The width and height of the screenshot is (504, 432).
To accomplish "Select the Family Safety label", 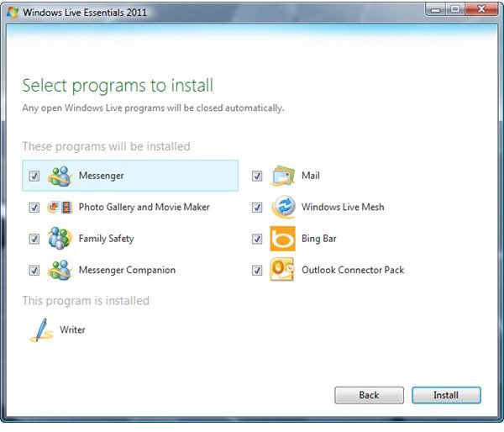I will (x=107, y=239).
